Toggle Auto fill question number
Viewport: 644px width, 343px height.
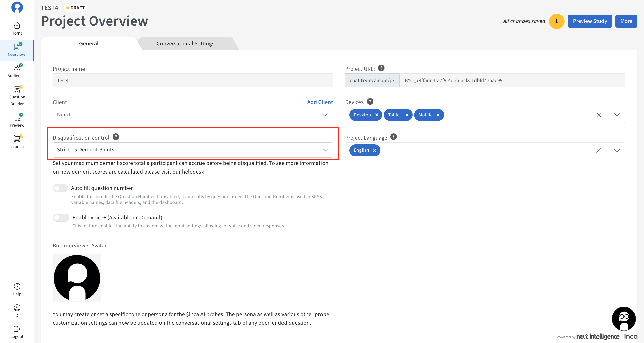pos(60,188)
